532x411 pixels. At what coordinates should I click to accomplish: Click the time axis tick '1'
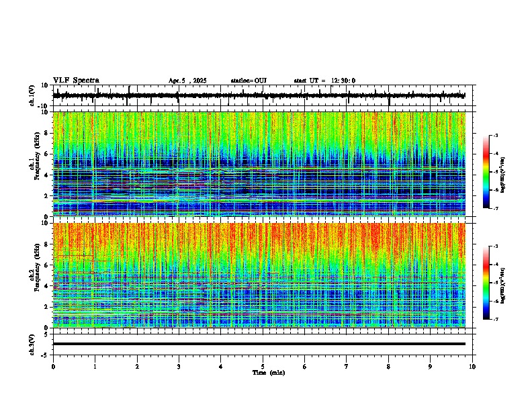coord(95,367)
